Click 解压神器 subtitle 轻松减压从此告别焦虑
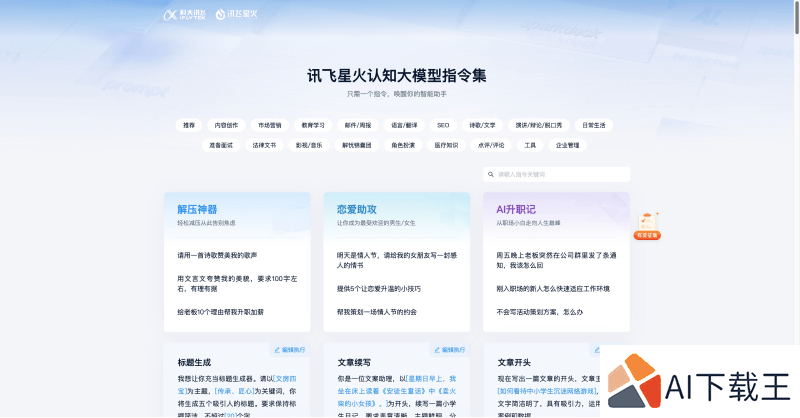Image resolution: width=800 pixels, height=418 pixels. pos(206,223)
